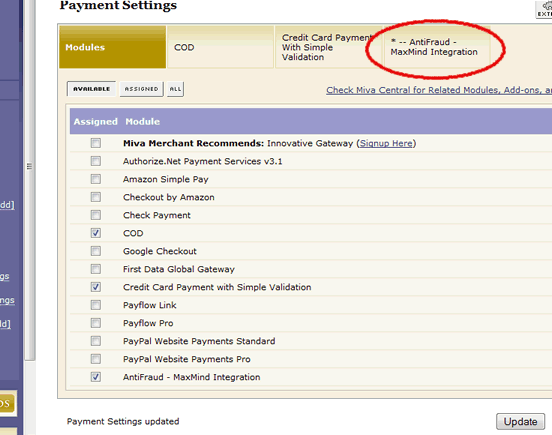Click the Check Payment module name

coord(157,215)
